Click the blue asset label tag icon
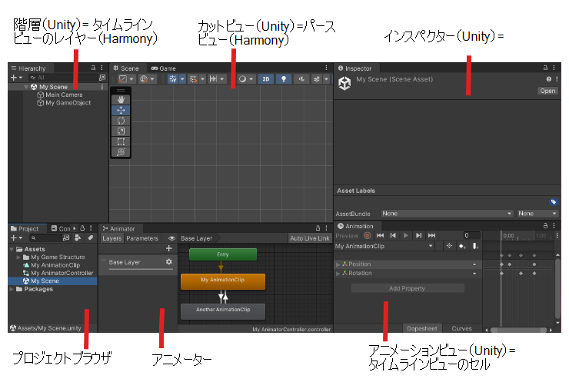Screen dimensions: 569x392 coord(554,202)
